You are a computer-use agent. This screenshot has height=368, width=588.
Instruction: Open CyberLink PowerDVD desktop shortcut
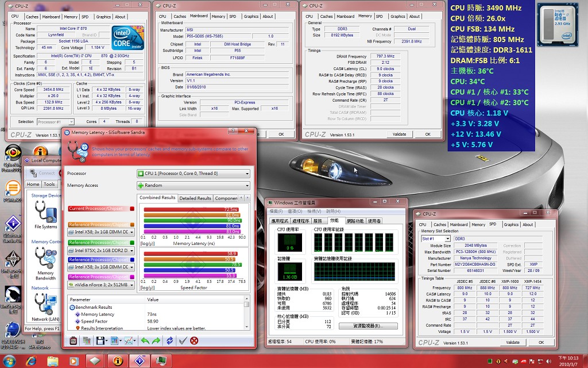coord(13,158)
